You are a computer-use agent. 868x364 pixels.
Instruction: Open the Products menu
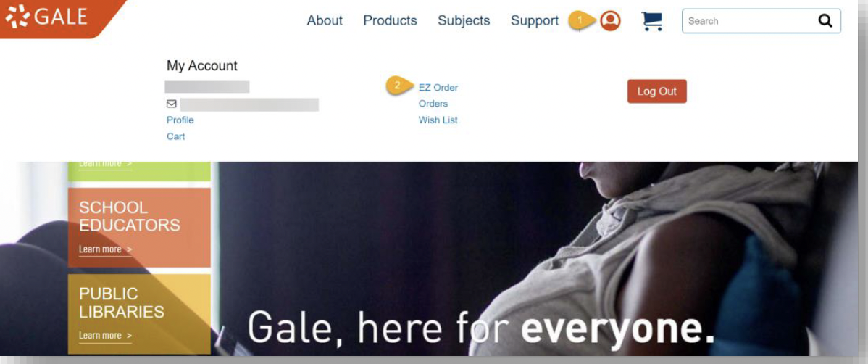[391, 20]
